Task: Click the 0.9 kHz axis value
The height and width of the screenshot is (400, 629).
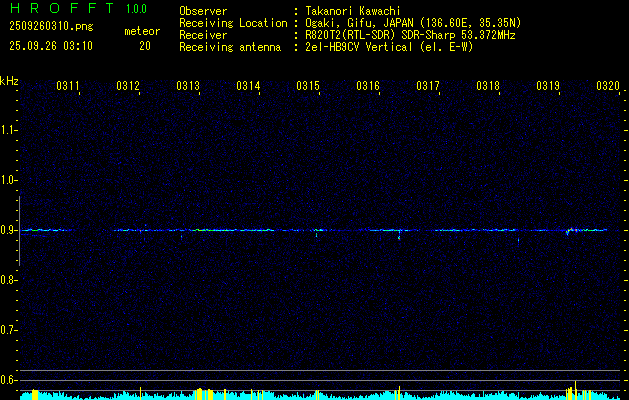Action: pos(8,230)
